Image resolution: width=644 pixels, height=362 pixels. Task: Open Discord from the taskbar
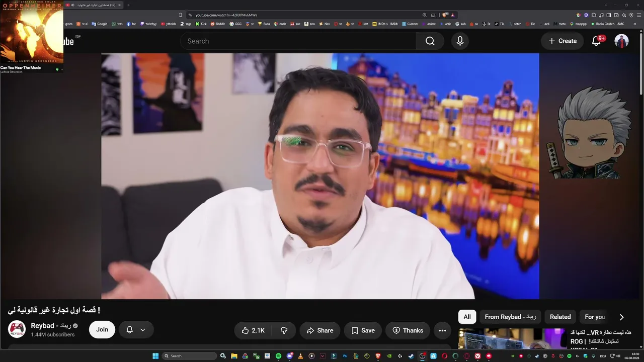click(x=289, y=356)
